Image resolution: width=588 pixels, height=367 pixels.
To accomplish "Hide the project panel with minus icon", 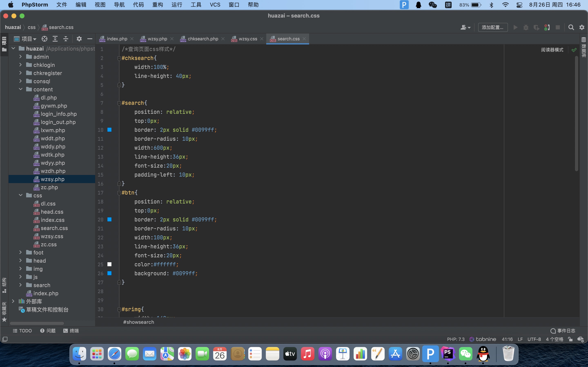I will tap(90, 39).
